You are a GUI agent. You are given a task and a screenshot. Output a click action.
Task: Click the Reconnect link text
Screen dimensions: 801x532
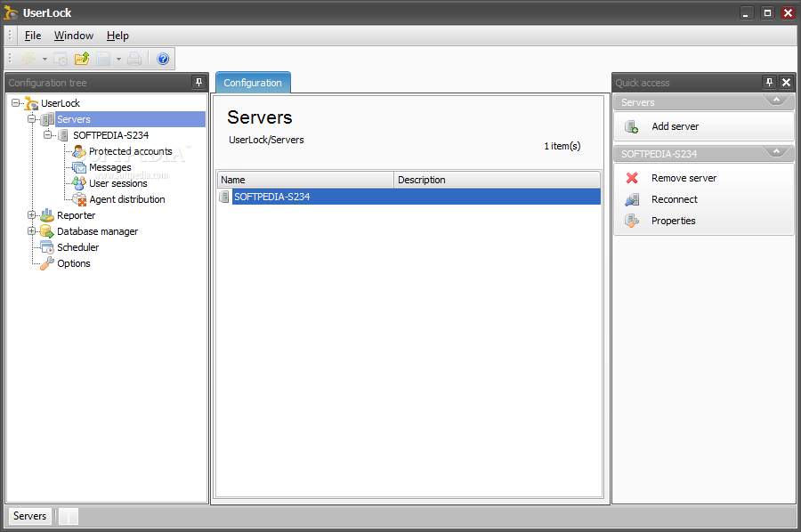[675, 199]
